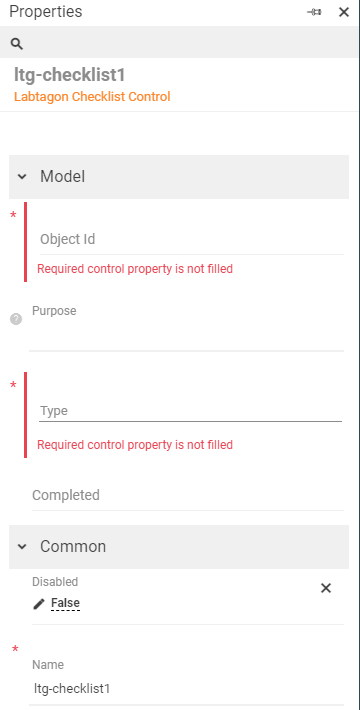Collapse the Model section chevron
This screenshot has height=710, width=360.
pyautogui.click(x=22, y=177)
